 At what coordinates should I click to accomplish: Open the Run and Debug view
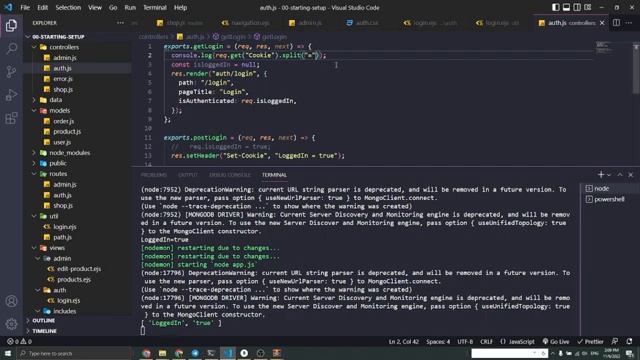pyautogui.click(x=11, y=95)
